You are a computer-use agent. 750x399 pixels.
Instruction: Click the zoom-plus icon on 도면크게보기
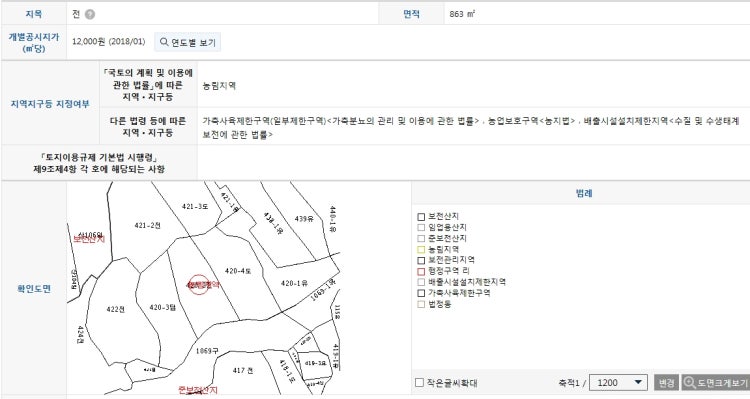[x=690, y=383]
